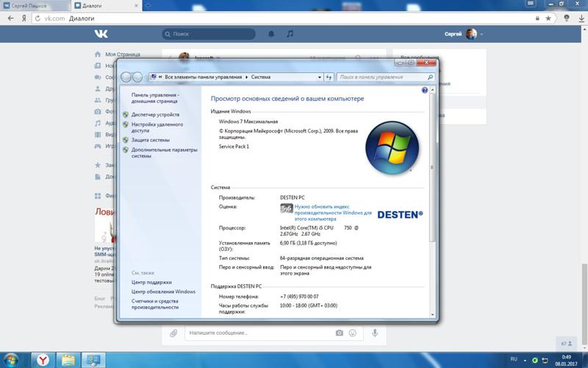Click the lightbulb icon in browser toolbar

[567, 18]
